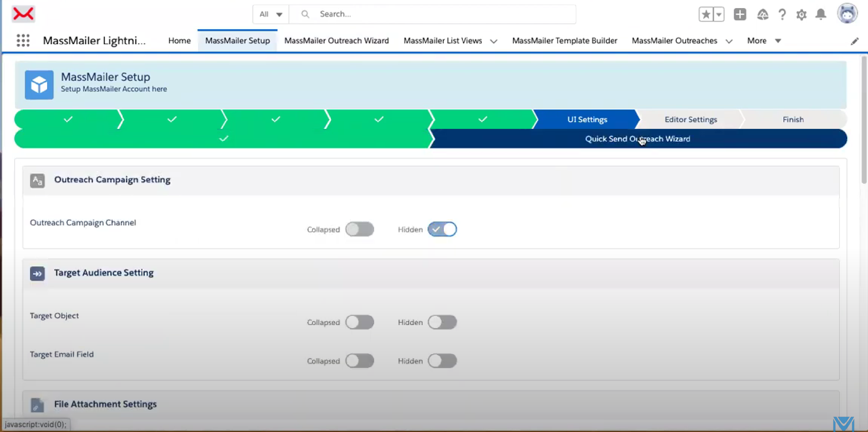Click the File Attachment Settings icon
Image resolution: width=868 pixels, height=432 pixels.
(37, 405)
